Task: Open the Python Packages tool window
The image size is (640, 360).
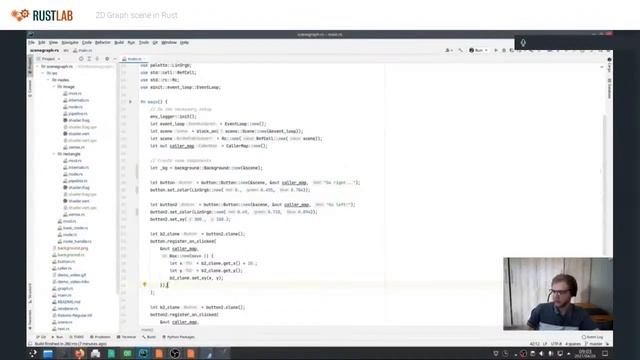Action: (178, 337)
